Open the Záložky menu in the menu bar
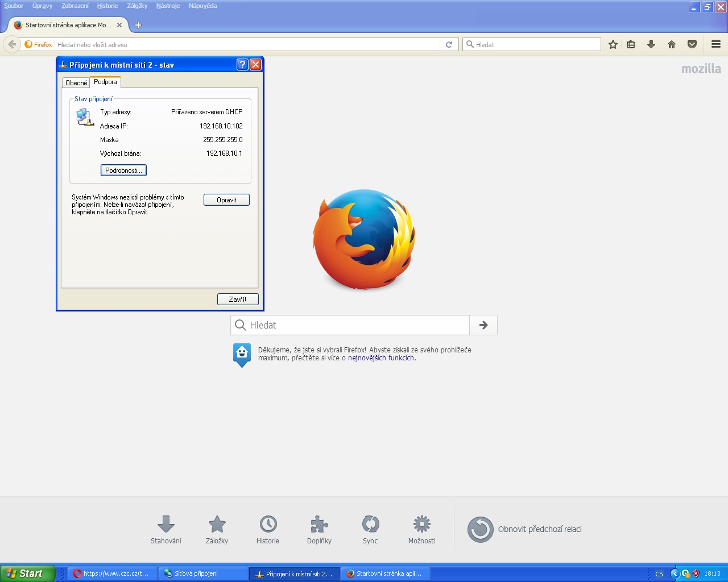The image size is (728, 582). tap(137, 6)
